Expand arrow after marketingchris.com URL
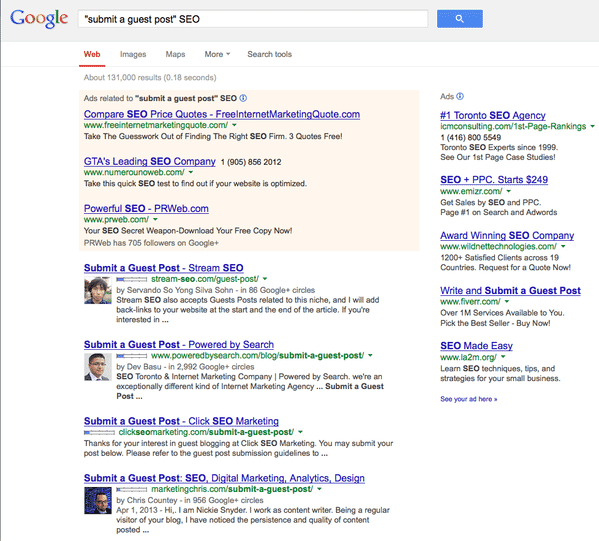This screenshot has height=541, width=599. point(319,489)
